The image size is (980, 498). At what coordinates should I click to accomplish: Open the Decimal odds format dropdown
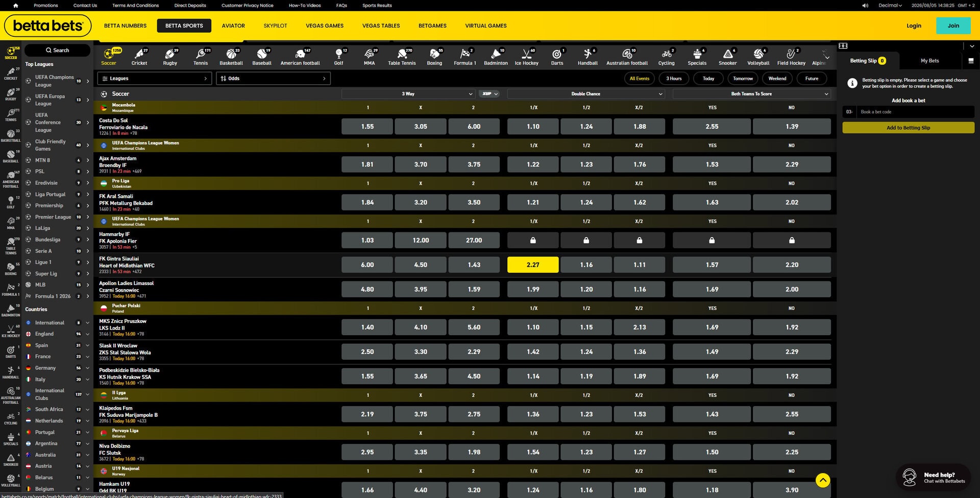tap(890, 6)
